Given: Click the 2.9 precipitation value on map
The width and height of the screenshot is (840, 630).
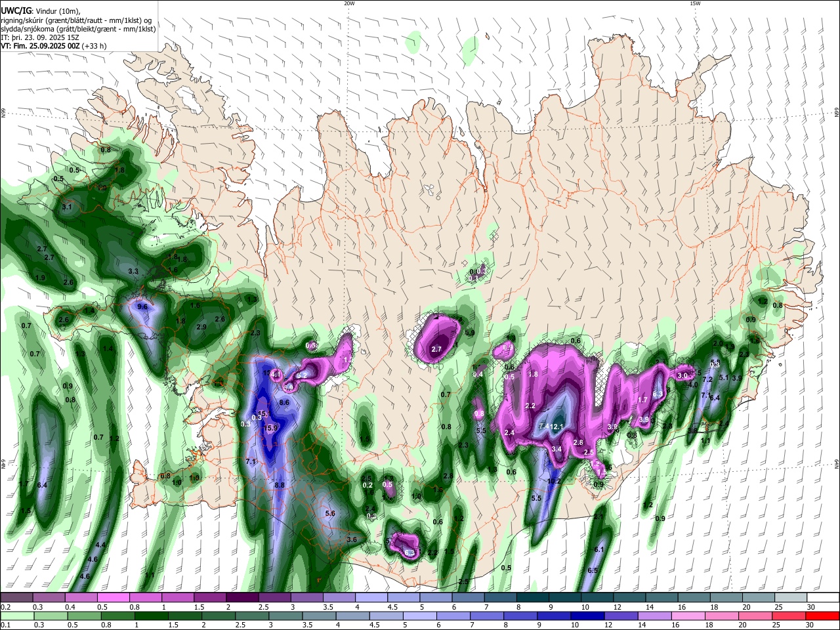Looking at the screenshot, I should click(x=201, y=327).
